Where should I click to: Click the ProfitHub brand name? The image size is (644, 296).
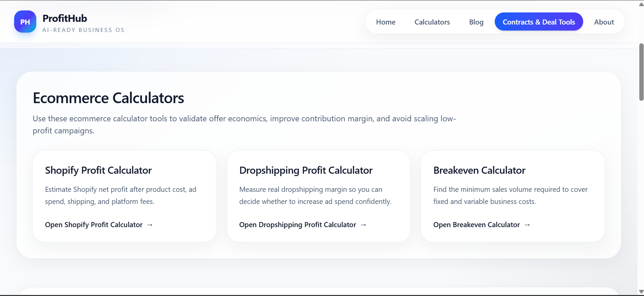coord(64,18)
